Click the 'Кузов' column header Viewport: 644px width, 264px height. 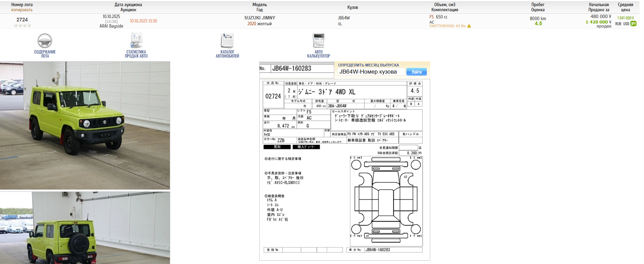point(353,7)
